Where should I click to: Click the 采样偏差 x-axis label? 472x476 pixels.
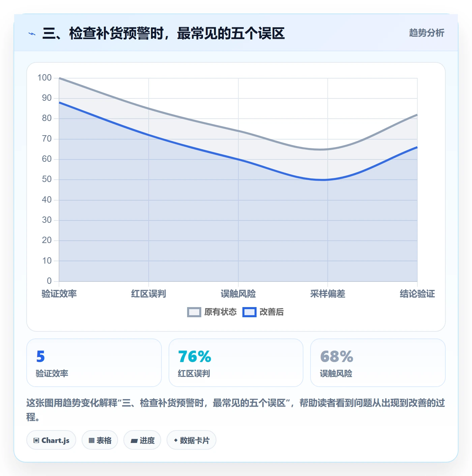click(328, 294)
